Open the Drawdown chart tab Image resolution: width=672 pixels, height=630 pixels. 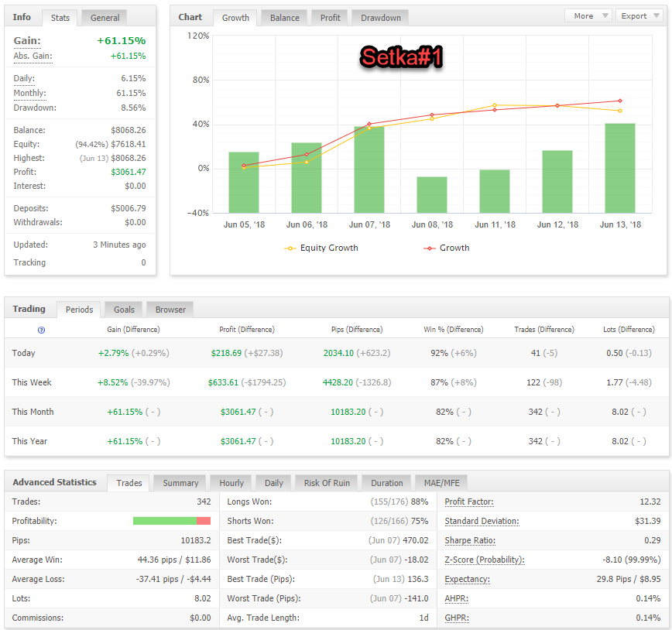pyautogui.click(x=381, y=18)
